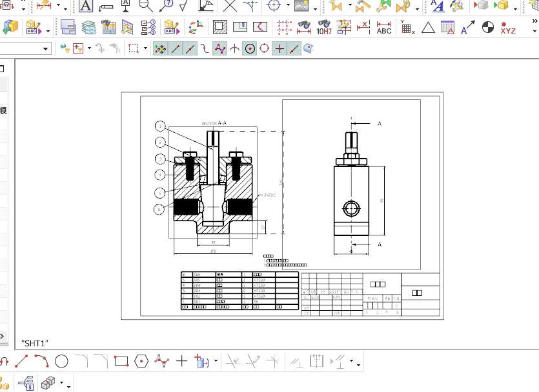Expand the Rapid Dimension dropdown arrow
Image resolution: width=539 pixels, height=392 pixels.
58,5
